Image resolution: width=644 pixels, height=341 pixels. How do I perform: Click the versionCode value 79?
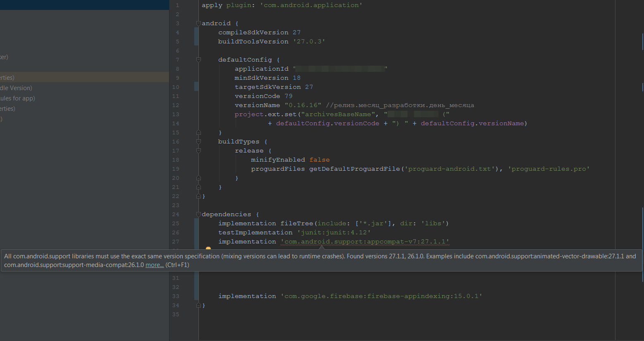click(x=289, y=96)
